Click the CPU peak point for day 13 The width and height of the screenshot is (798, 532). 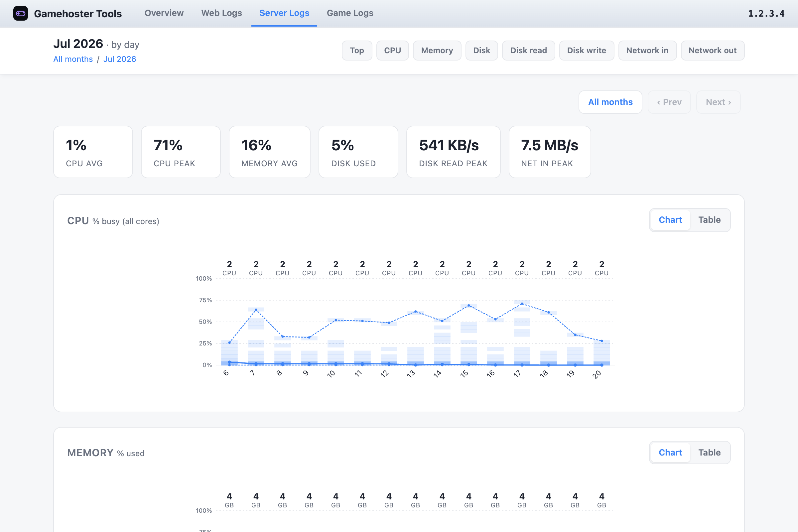click(415, 312)
